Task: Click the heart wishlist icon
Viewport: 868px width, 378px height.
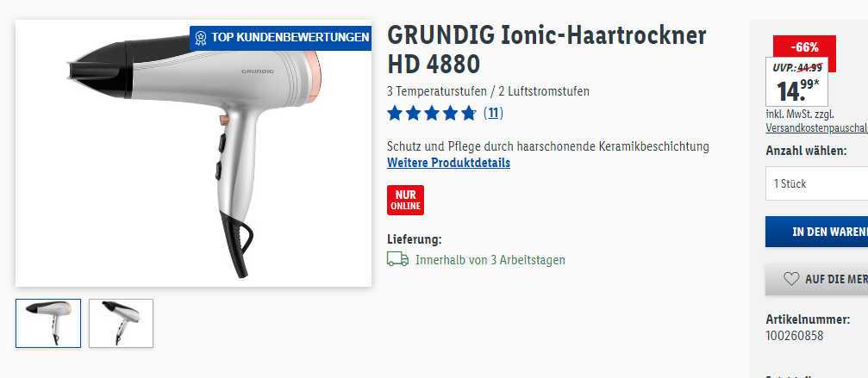Action: (x=791, y=279)
